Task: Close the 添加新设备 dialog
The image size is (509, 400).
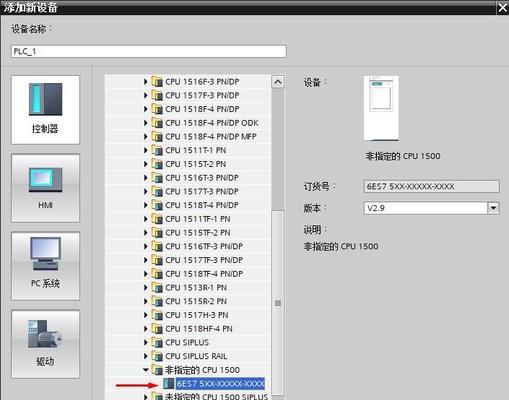Action: pyautogui.click(x=502, y=7)
